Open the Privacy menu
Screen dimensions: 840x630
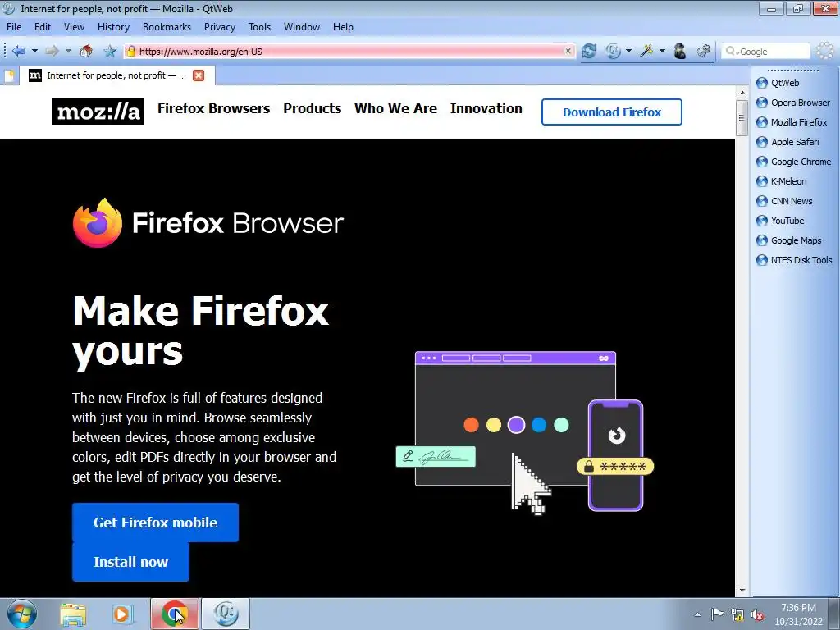point(219,27)
